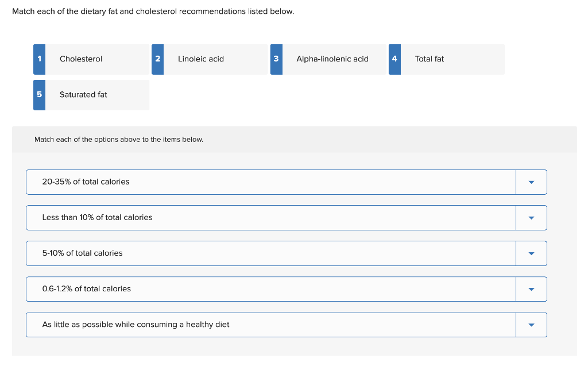Click number 3 badge beside Alpha-linolenic acid
Image resolution: width=588 pixels, height=366 pixels.
(276, 59)
